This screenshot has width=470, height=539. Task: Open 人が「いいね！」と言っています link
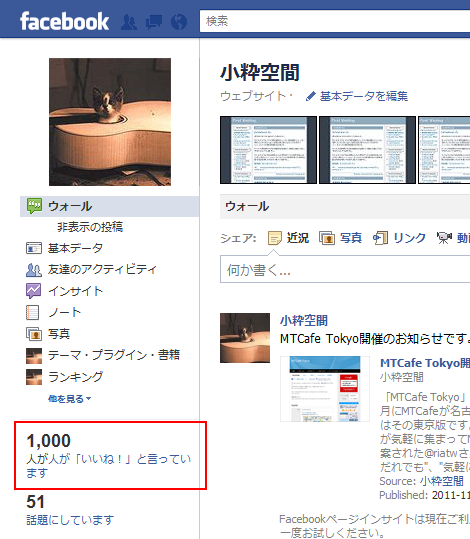109,466
